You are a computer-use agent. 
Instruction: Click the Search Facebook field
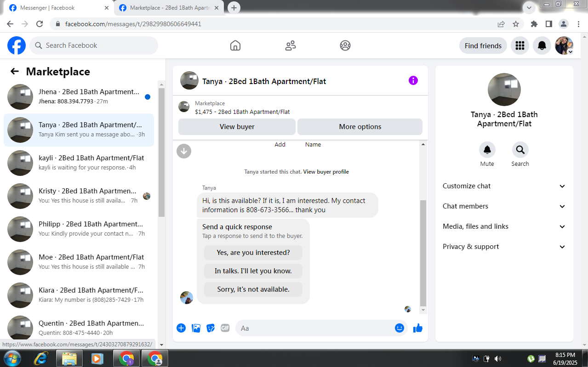pyautogui.click(x=94, y=45)
